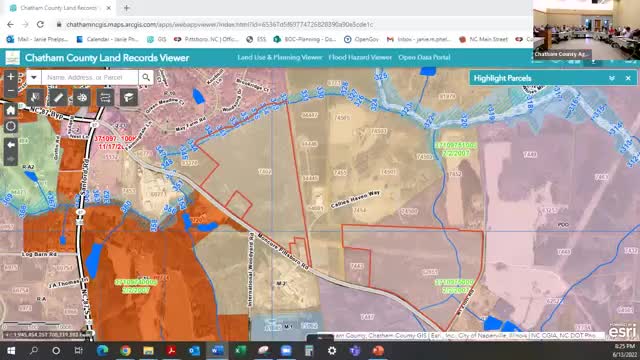Open Windows taskbar search

tap(34, 351)
